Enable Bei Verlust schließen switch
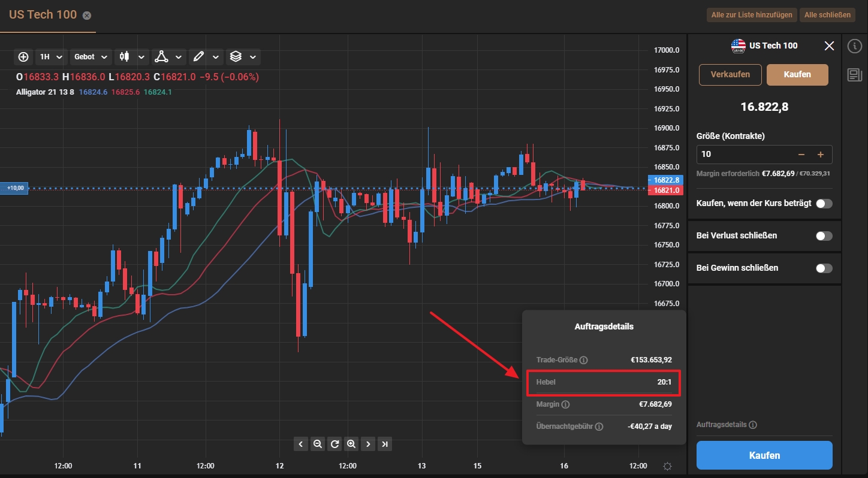The image size is (868, 478). 824,236
